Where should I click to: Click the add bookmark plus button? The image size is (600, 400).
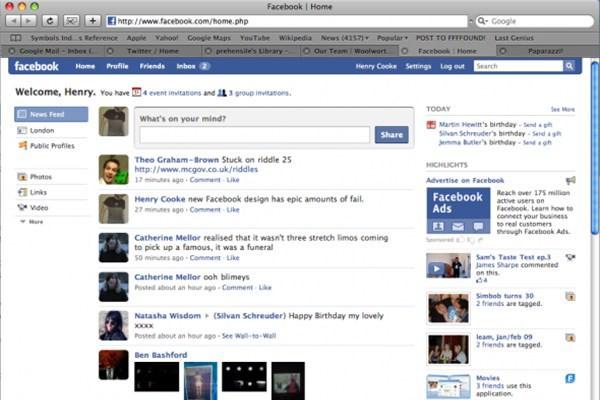(x=93, y=21)
